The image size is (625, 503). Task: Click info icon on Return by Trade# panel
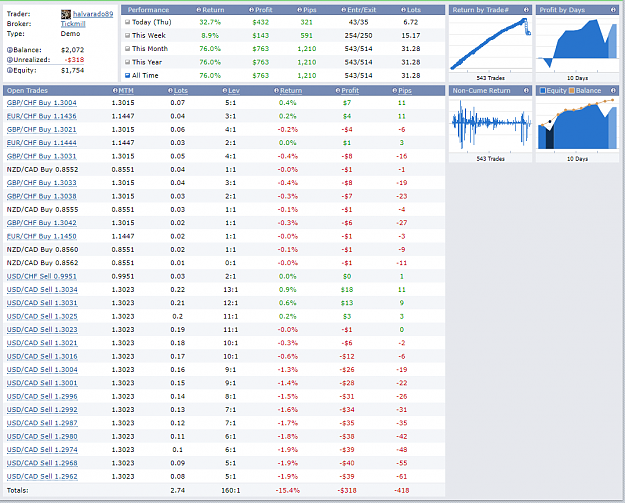[x=526, y=10]
